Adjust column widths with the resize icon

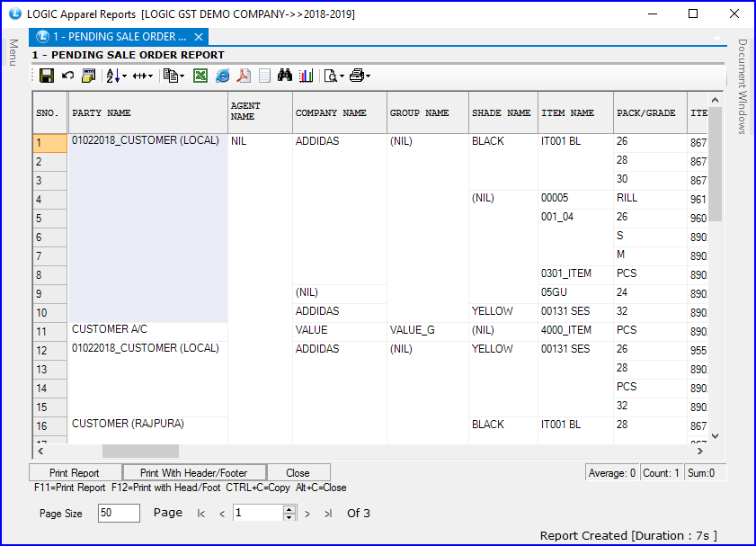coord(139,75)
